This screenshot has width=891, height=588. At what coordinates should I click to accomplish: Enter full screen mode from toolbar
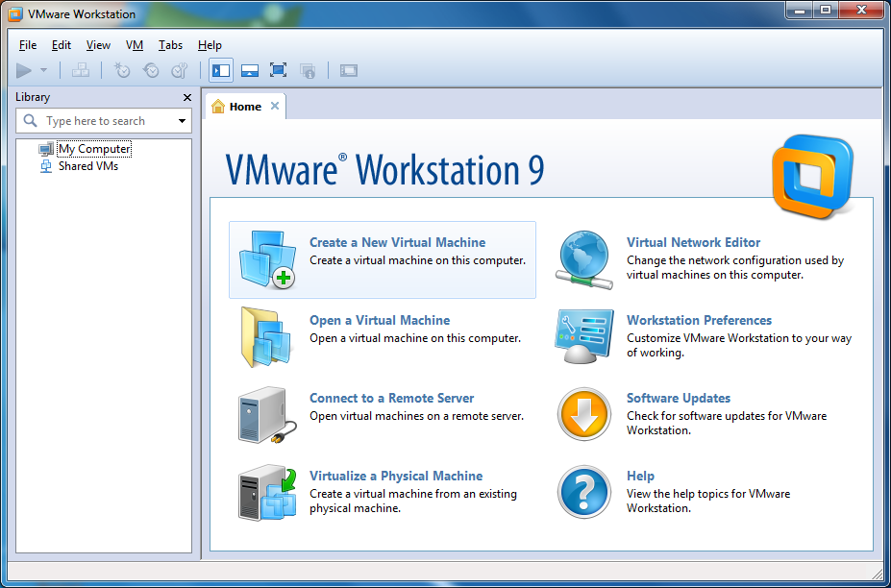279,70
